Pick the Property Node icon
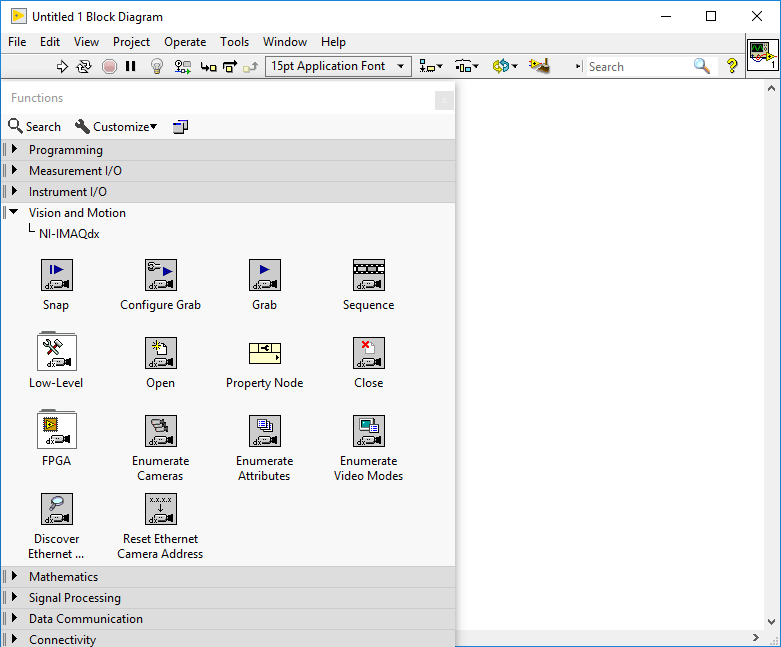Image resolution: width=781 pixels, height=647 pixels. pyautogui.click(x=264, y=353)
